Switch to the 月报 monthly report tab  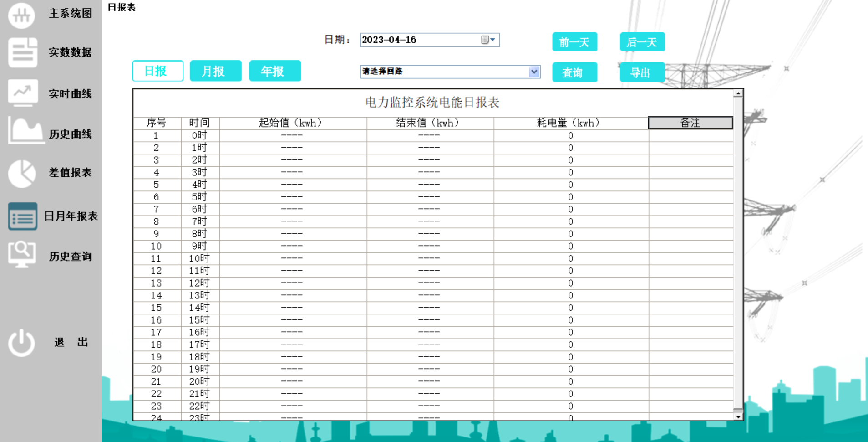click(x=215, y=71)
